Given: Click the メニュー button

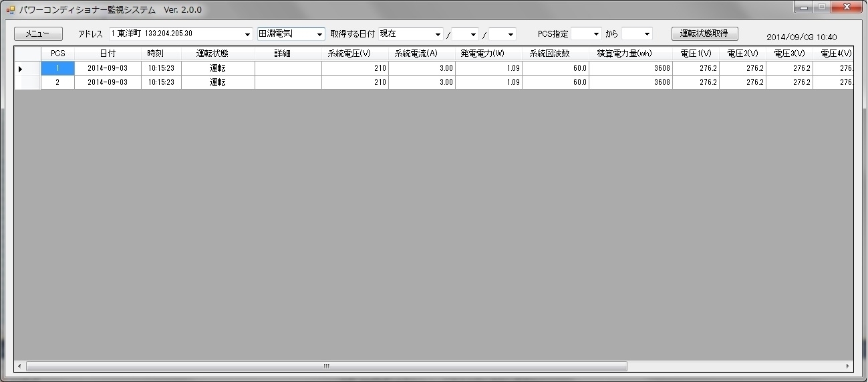Looking at the screenshot, I should coord(38,33).
